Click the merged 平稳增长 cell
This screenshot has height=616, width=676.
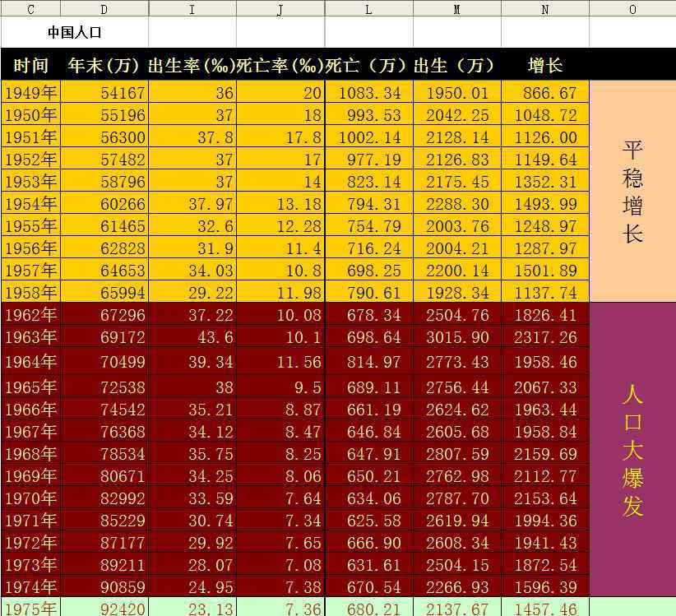[632, 191]
